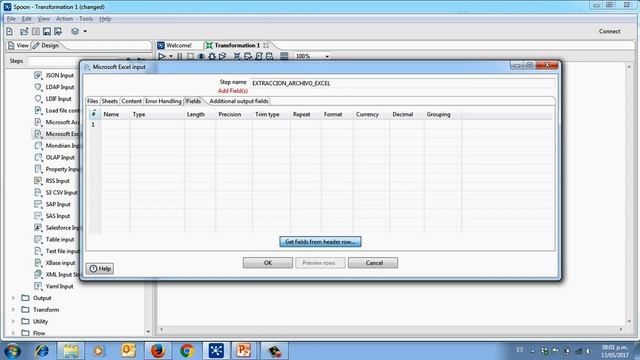Open the Action menu
Image resolution: width=640 pixels, height=360 pixels.
tap(64, 19)
